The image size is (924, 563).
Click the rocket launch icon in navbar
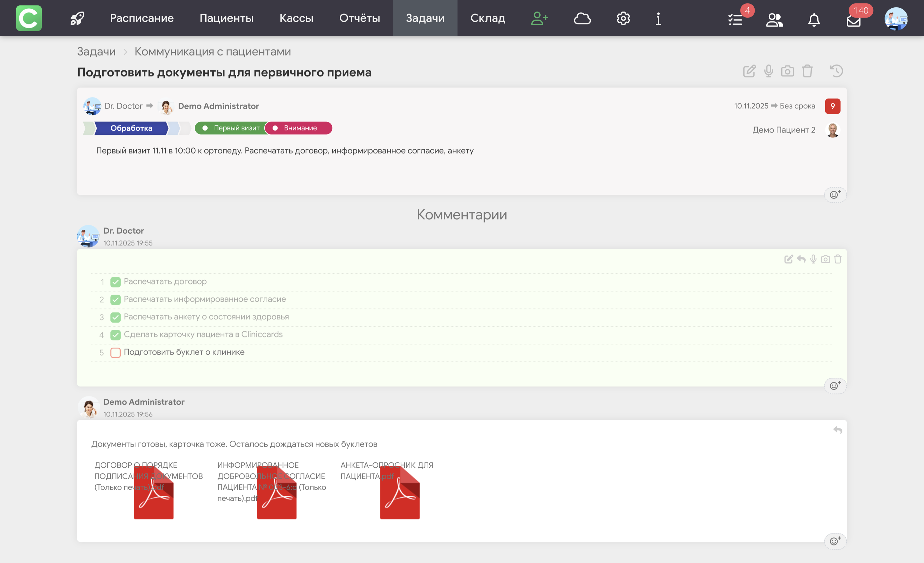pos(77,18)
